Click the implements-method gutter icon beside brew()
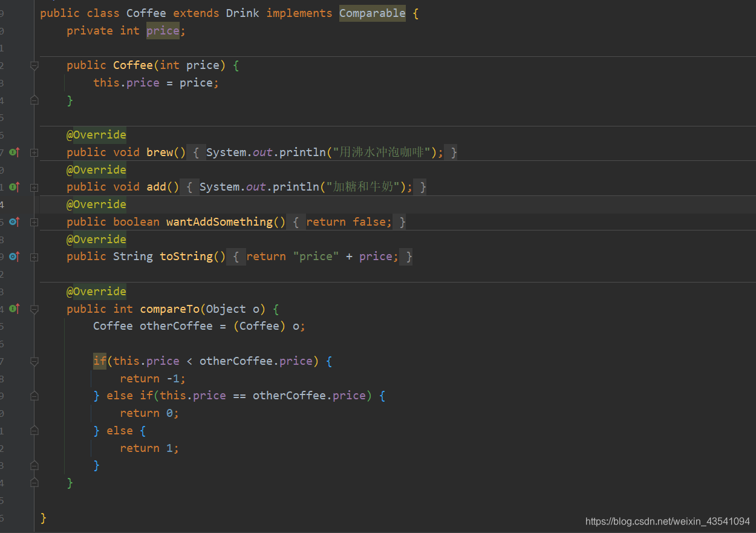 tap(15, 152)
